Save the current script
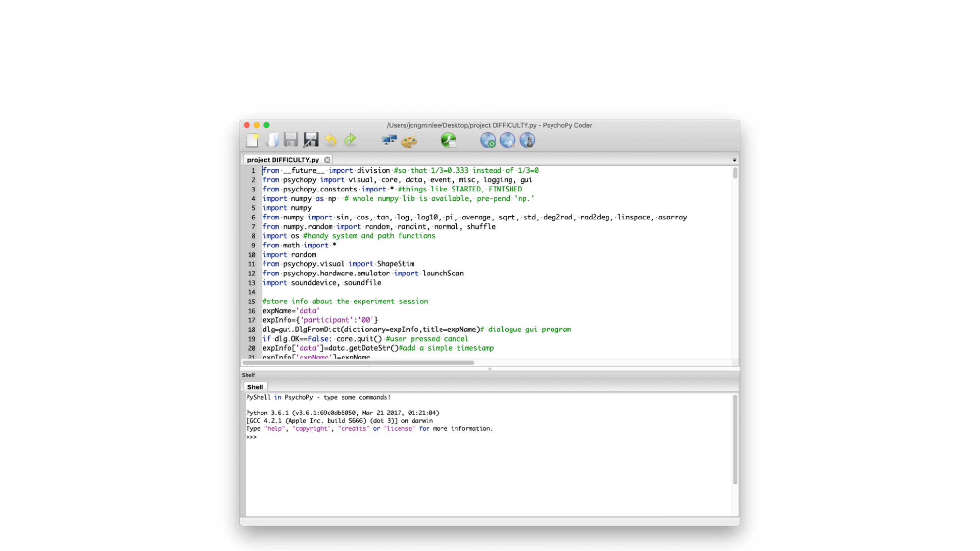This screenshot has height=551, width=980. click(x=291, y=140)
